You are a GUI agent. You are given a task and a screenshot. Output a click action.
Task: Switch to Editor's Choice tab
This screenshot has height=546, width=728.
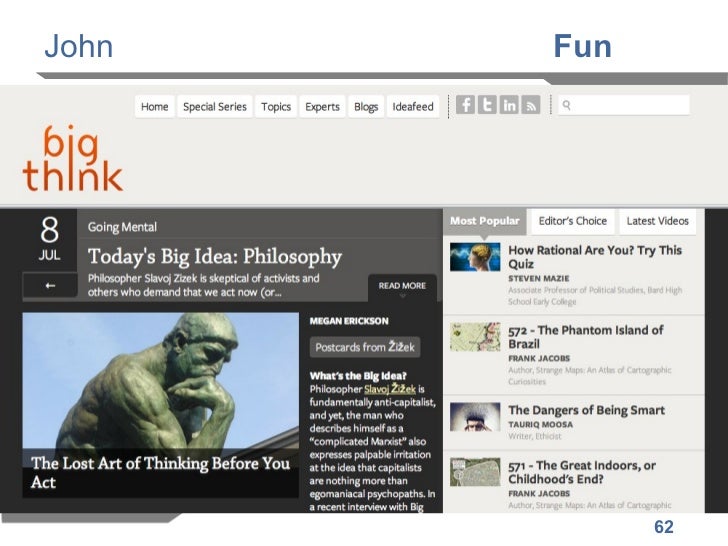coord(572,221)
